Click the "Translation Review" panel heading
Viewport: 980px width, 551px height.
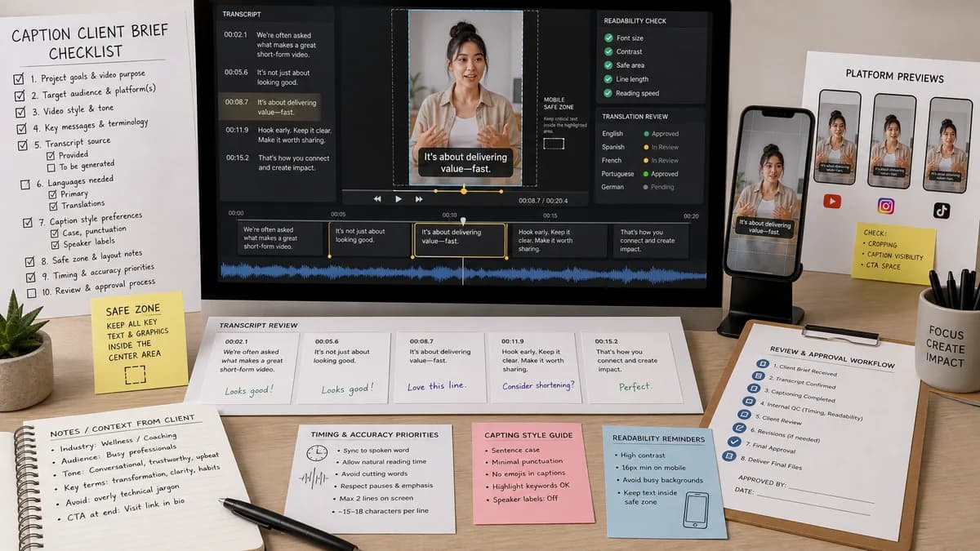point(635,117)
